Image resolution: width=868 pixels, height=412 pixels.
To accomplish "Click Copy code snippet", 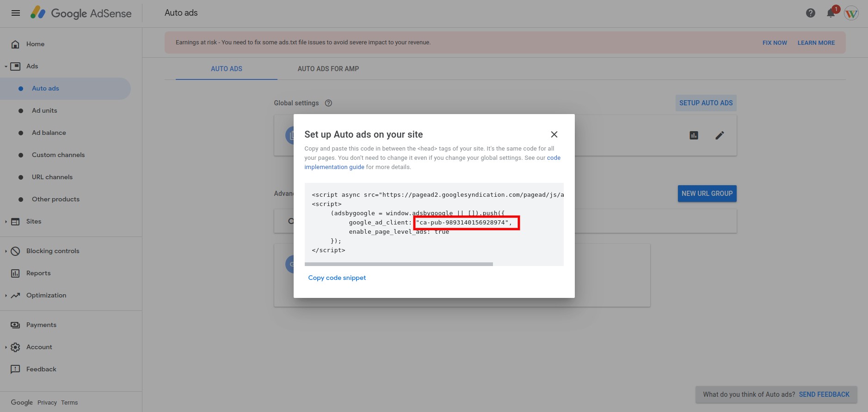I will [337, 278].
